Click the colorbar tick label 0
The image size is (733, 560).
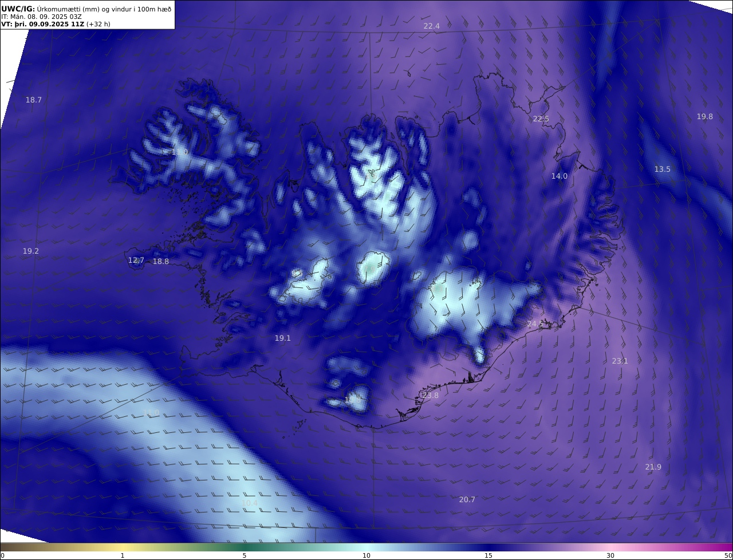(2, 555)
